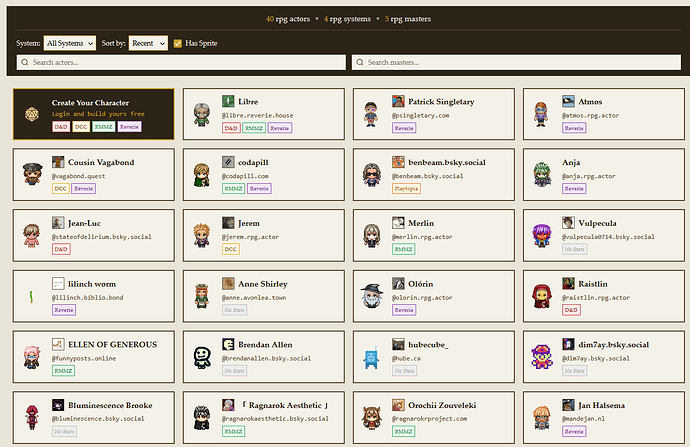The width and height of the screenshot is (690, 447).
Task: Click hubecube_'s blue cube sprite
Action: (372, 356)
